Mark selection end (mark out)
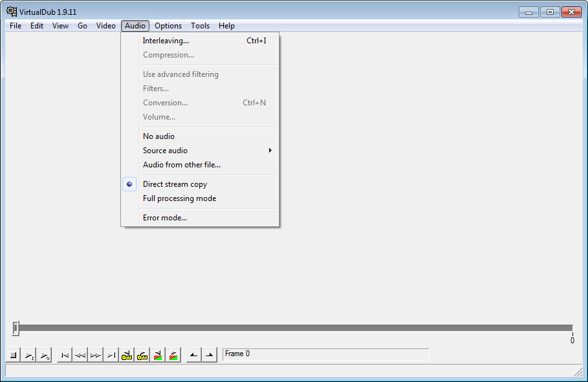Image resolution: width=588 pixels, height=382 pixels. pyautogui.click(x=209, y=355)
